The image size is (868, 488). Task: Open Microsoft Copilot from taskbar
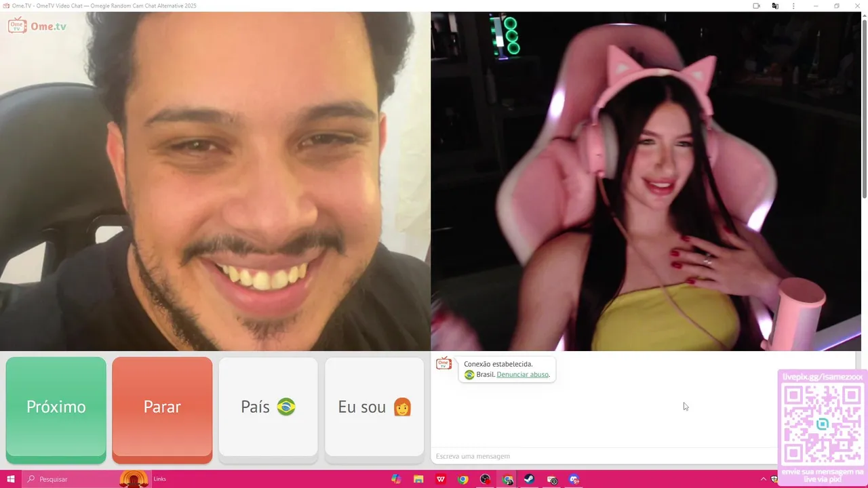point(396,479)
